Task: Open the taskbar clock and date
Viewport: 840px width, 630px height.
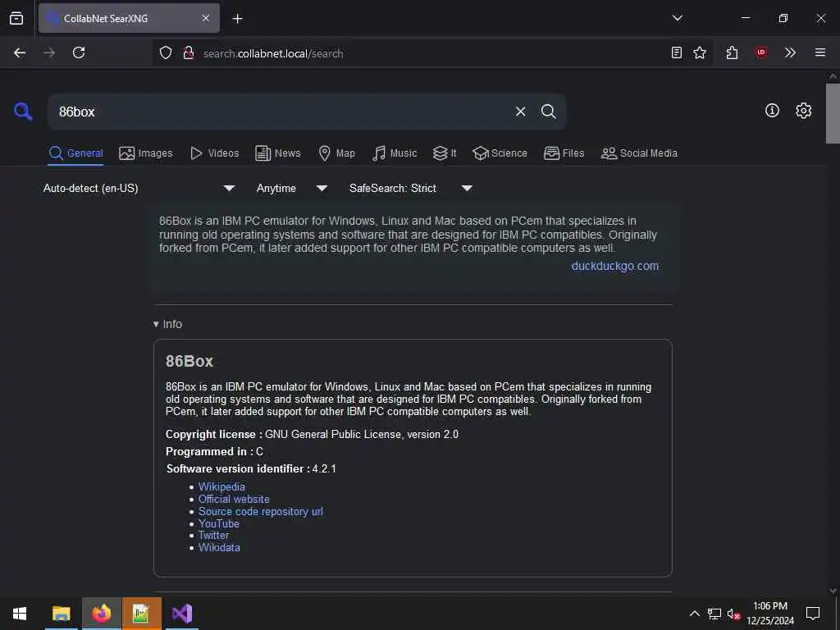Action: point(770,614)
